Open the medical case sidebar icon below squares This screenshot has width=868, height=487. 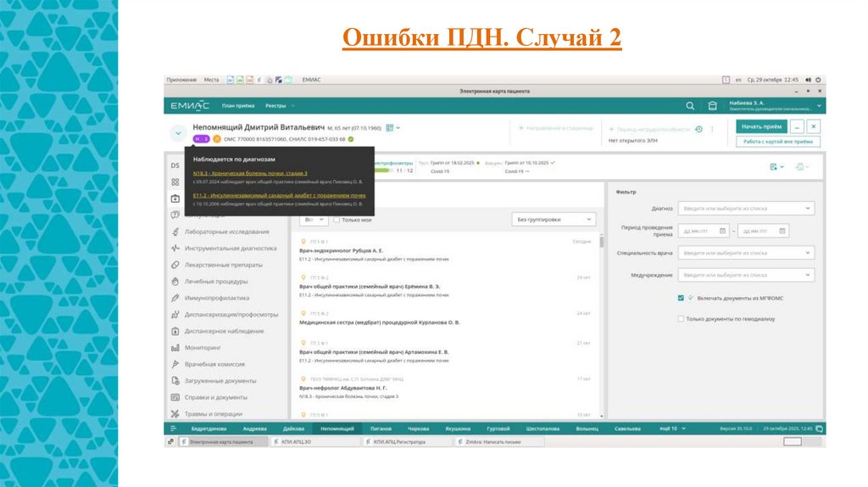tap(175, 199)
